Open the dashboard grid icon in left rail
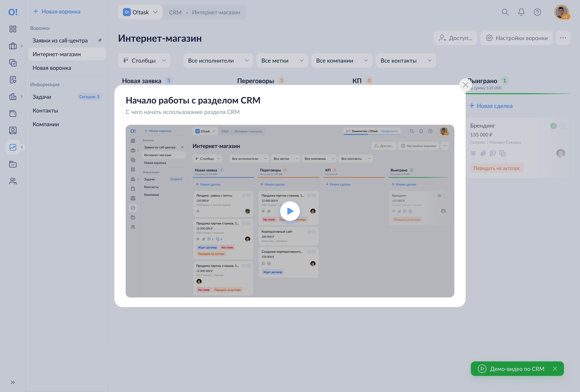This screenshot has height=392, width=580. (13, 29)
